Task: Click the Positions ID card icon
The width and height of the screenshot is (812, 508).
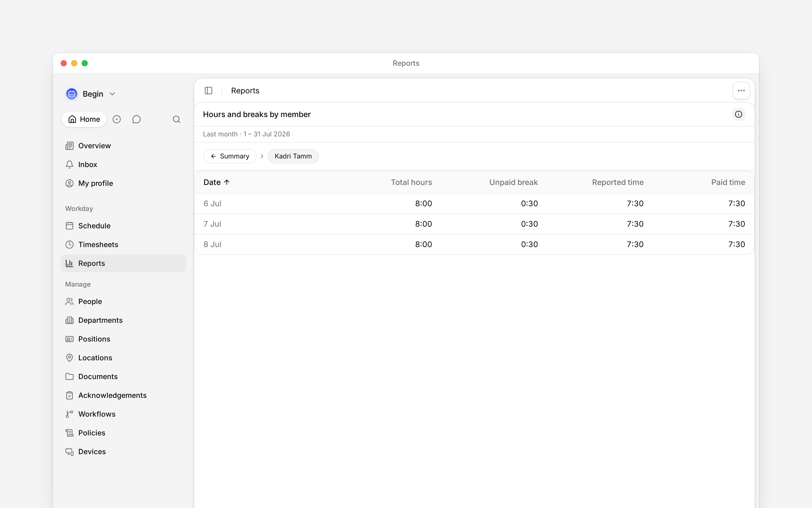Action: tap(70, 339)
